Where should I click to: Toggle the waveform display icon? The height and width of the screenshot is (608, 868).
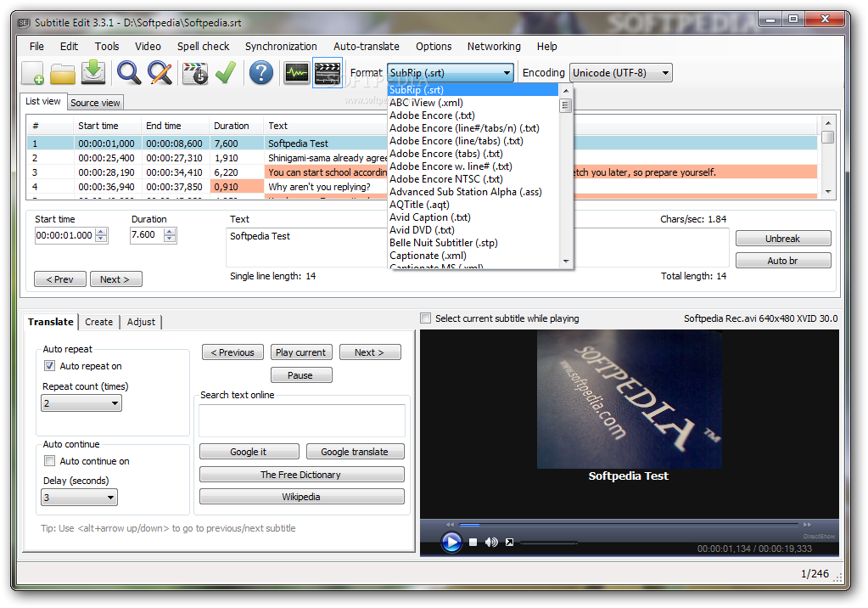click(297, 73)
